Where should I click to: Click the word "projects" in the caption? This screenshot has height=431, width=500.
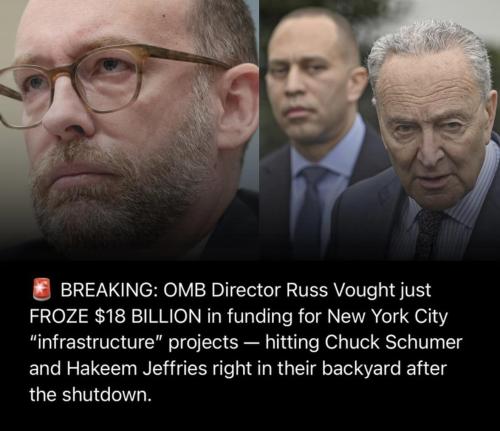(x=203, y=343)
